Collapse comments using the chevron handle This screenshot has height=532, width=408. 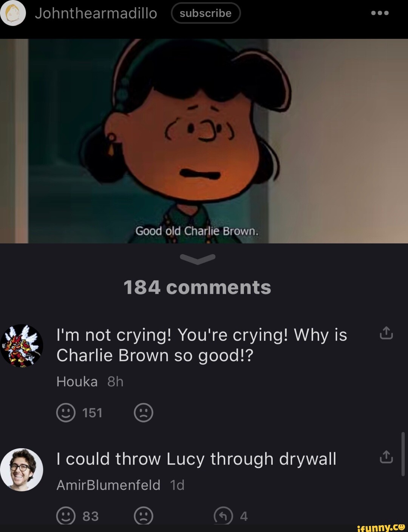tap(198, 259)
